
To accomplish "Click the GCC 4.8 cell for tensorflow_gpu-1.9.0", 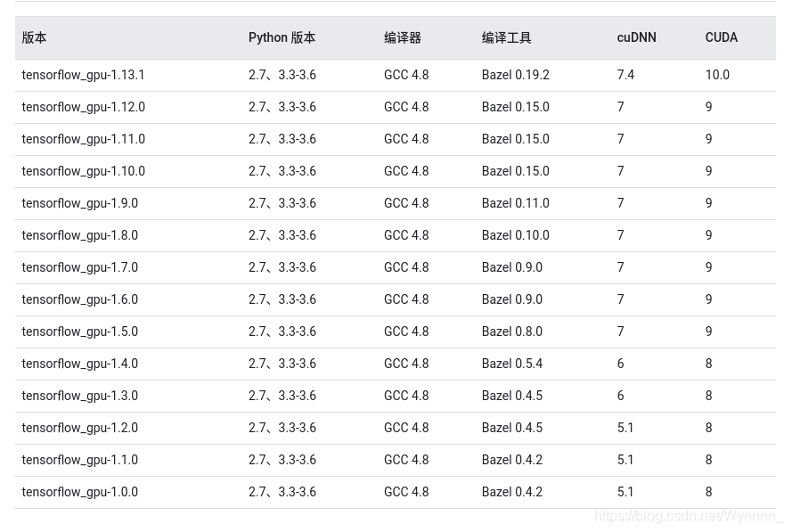I will coord(406,203).
